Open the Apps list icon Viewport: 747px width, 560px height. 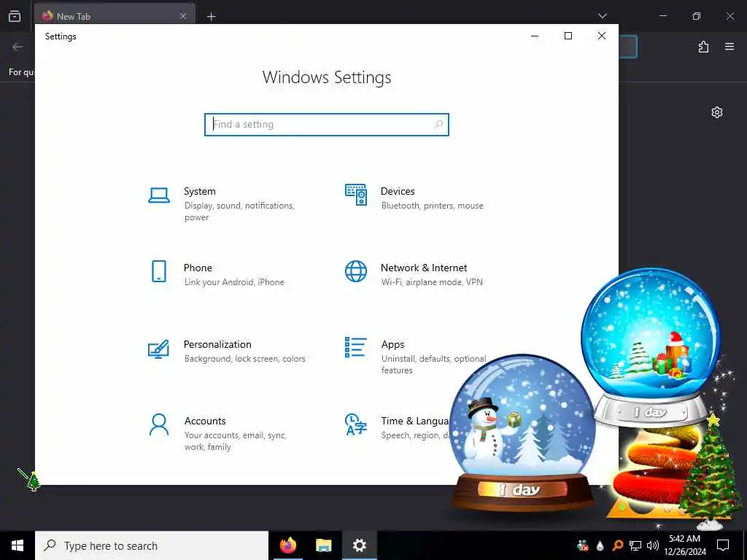pos(356,347)
